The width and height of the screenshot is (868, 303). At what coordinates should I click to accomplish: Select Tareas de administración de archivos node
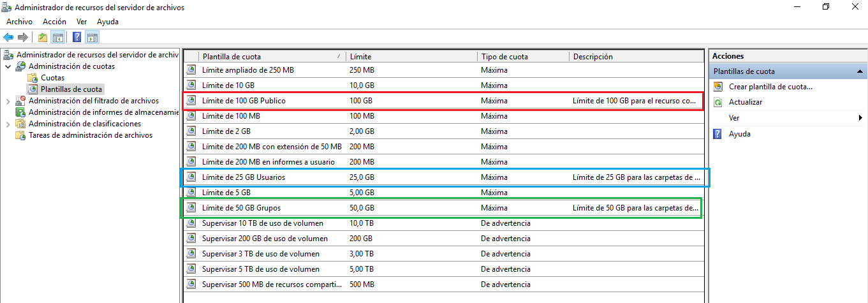[x=91, y=135]
